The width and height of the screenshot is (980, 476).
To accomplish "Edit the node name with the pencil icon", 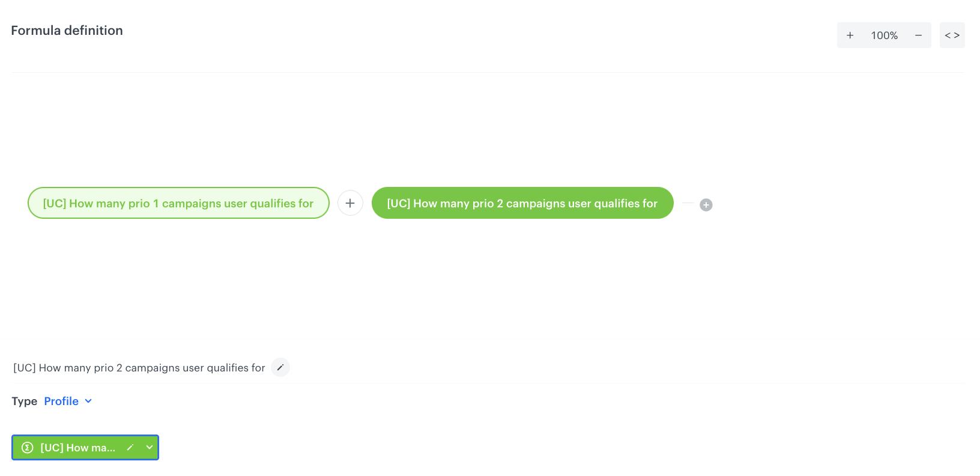I will coord(280,367).
